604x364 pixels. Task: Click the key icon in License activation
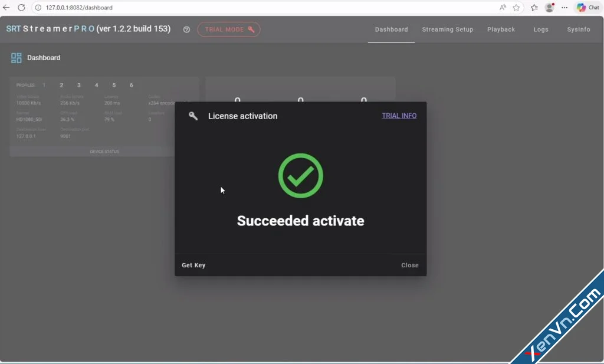pos(193,116)
